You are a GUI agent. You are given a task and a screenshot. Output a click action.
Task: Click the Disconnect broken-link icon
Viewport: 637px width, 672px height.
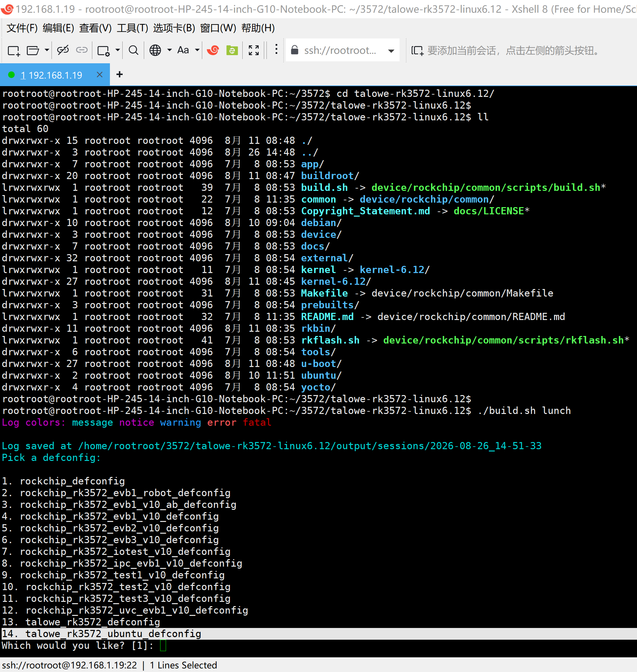click(x=63, y=50)
